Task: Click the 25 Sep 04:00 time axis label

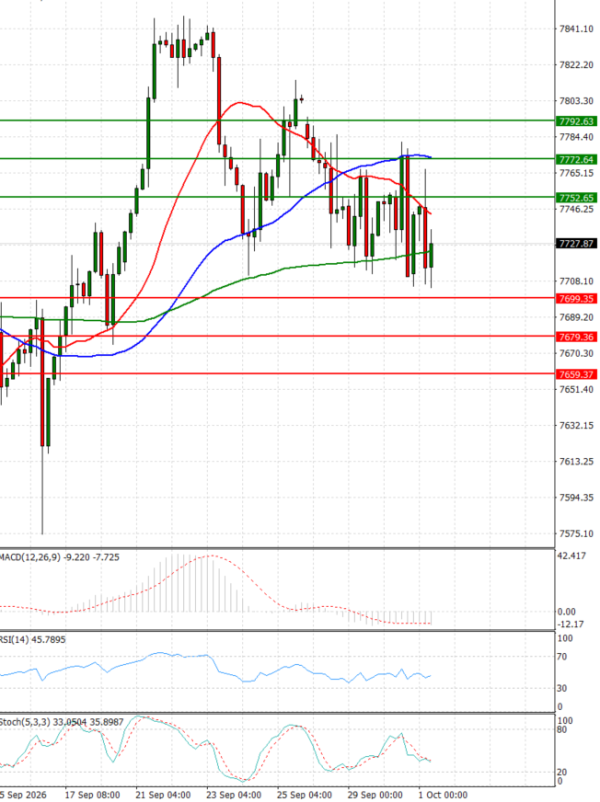Action: click(x=304, y=795)
